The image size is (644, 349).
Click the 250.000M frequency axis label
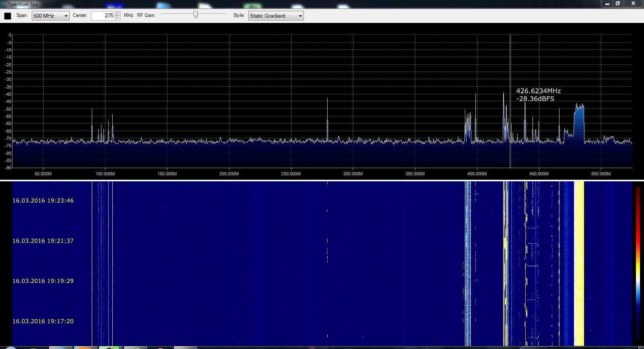click(291, 174)
